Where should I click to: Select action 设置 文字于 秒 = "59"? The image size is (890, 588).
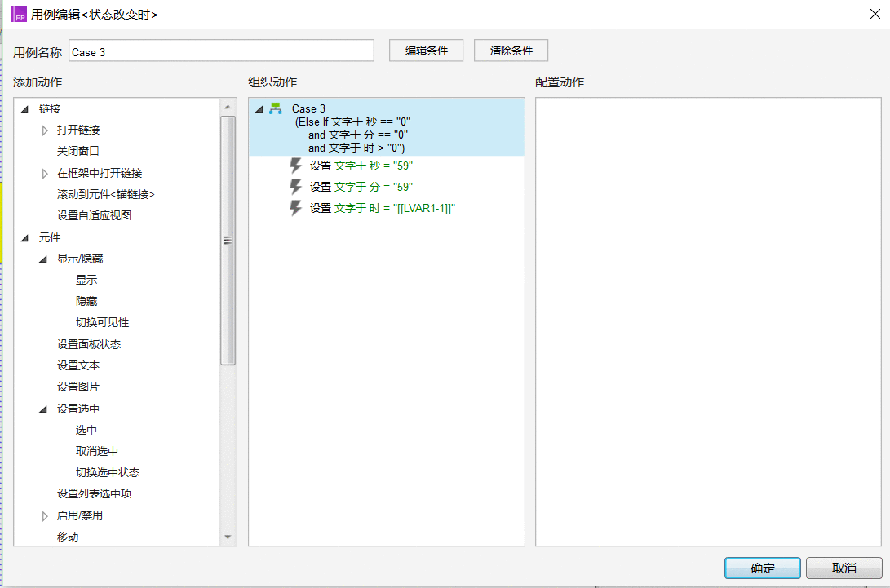pyautogui.click(x=361, y=166)
